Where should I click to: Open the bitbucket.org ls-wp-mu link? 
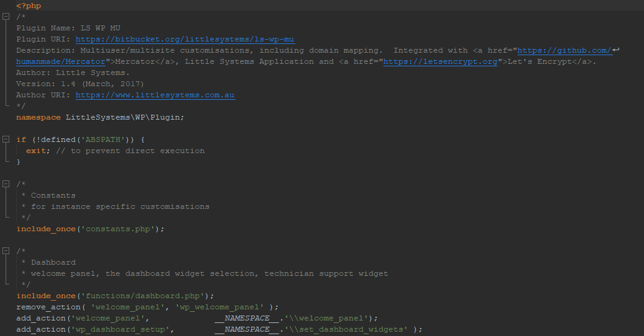coord(184,39)
